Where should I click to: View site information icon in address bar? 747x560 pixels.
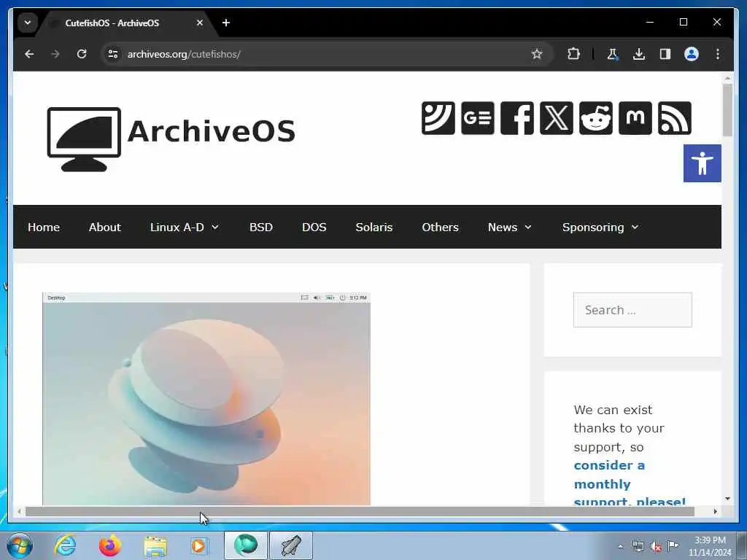pos(113,54)
